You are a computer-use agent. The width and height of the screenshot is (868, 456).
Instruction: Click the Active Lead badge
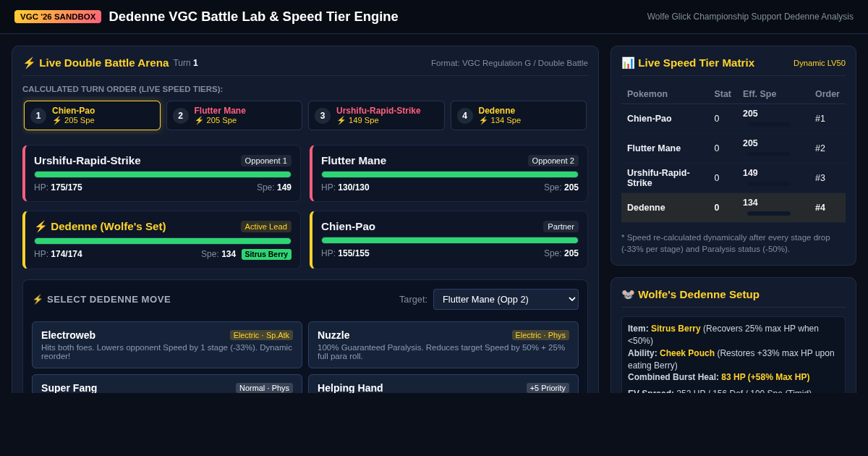266,227
